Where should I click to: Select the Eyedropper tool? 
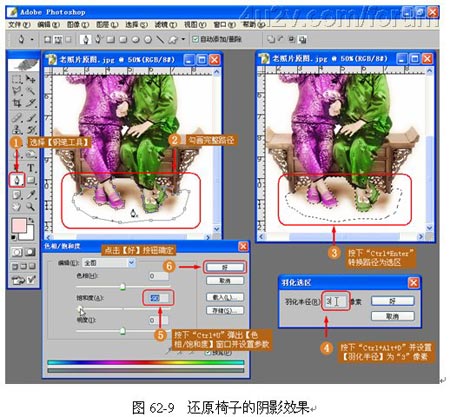(31, 195)
